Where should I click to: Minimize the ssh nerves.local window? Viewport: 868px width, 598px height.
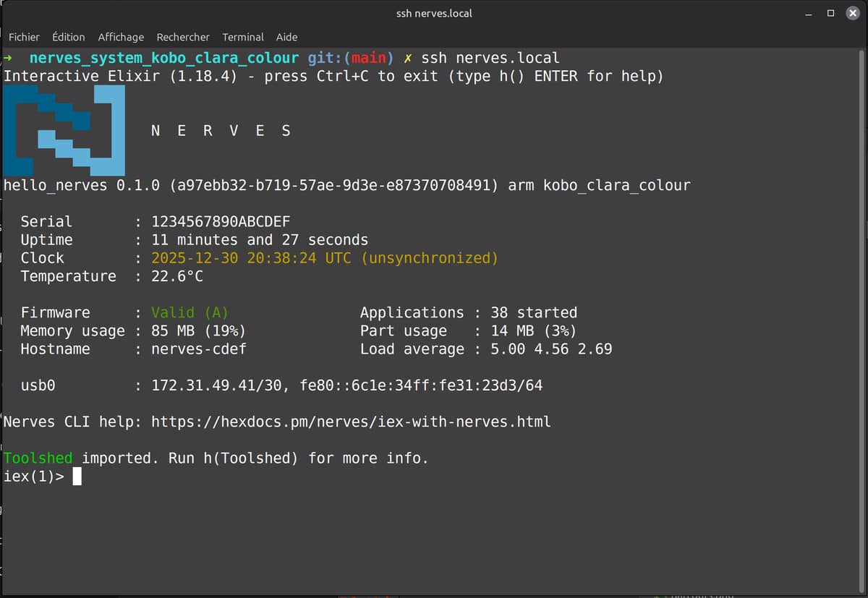pos(809,14)
